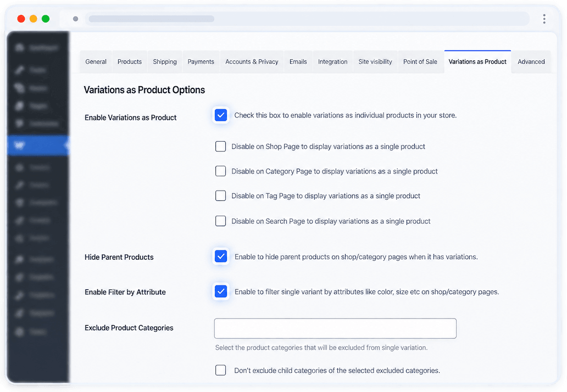Select the Accounts & Privacy tab
Screen dimensions: 567x392
(252, 62)
